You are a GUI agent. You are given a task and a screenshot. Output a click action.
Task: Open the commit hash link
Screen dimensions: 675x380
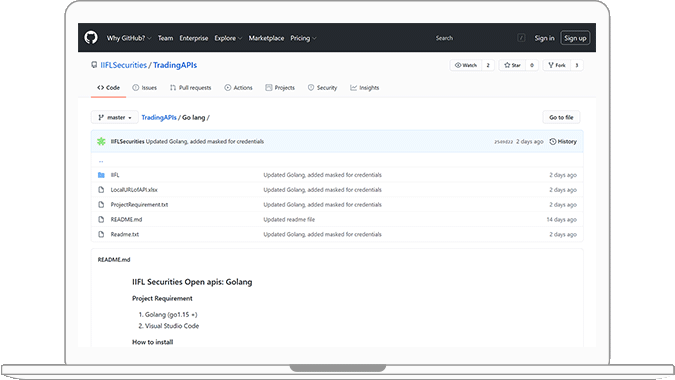point(503,142)
